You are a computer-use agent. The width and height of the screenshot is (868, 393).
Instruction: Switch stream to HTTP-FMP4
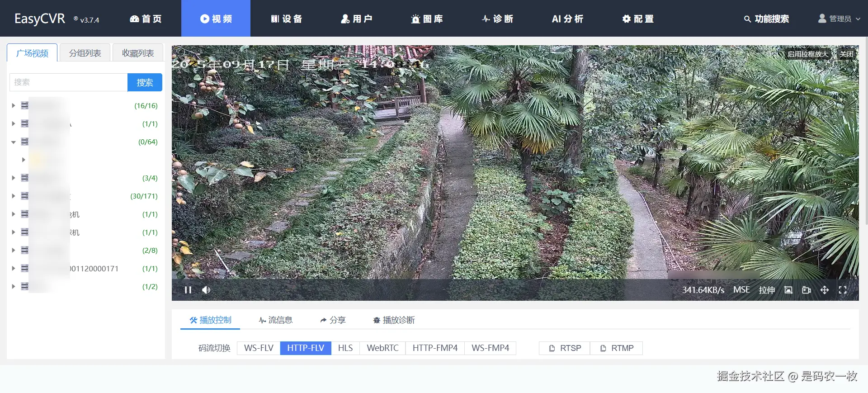pyautogui.click(x=435, y=348)
